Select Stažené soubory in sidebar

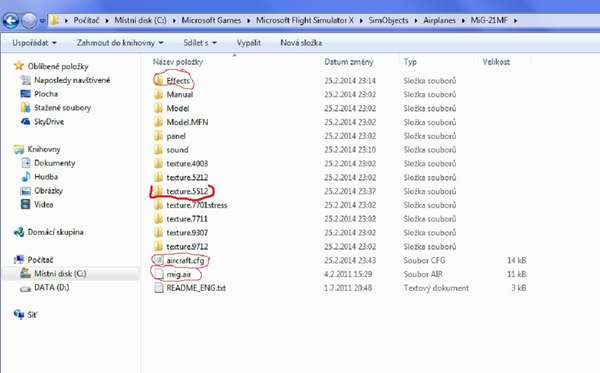[63, 108]
